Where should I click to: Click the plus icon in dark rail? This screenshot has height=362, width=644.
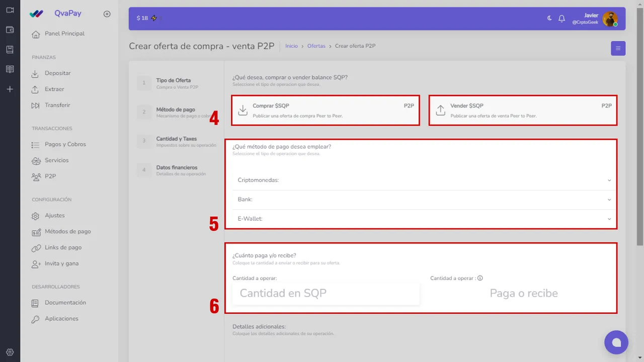click(10, 89)
